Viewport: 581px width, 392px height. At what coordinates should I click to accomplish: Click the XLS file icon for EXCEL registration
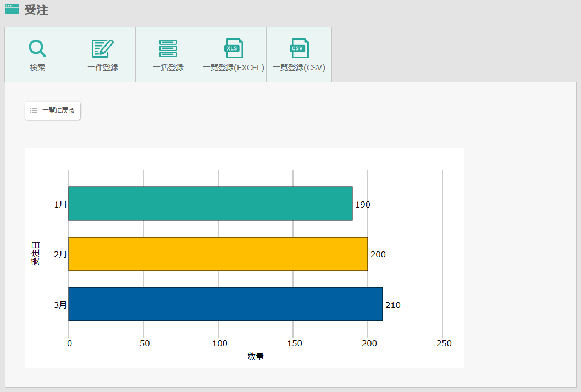[234, 48]
